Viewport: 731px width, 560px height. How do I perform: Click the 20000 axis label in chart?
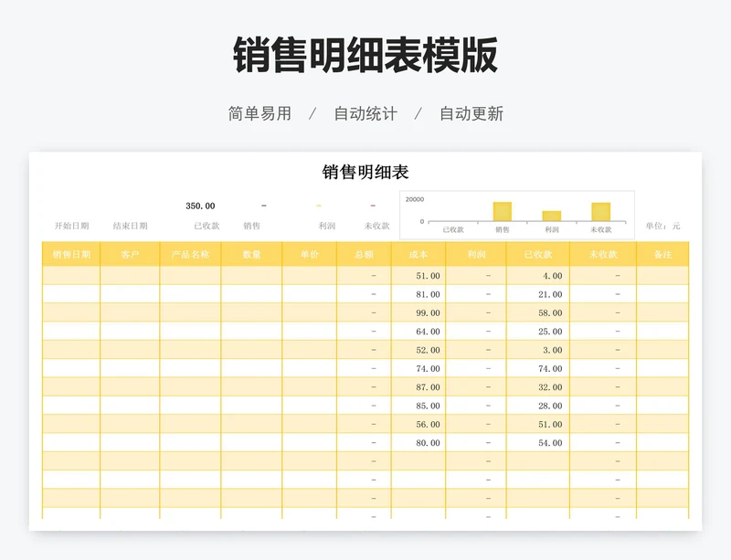(415, 199)
